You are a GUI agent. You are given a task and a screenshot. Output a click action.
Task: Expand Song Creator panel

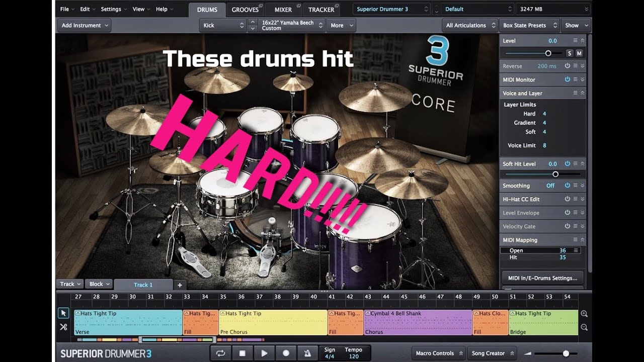(492, 353)
